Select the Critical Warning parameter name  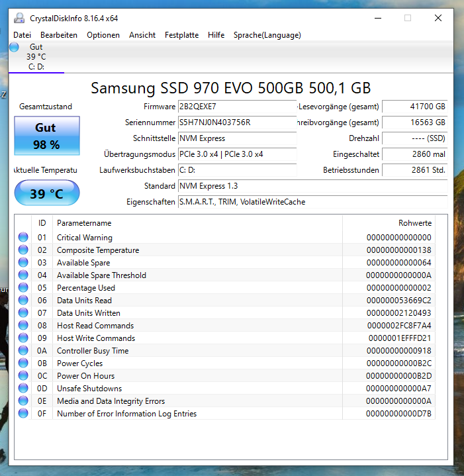click(85, 238)
